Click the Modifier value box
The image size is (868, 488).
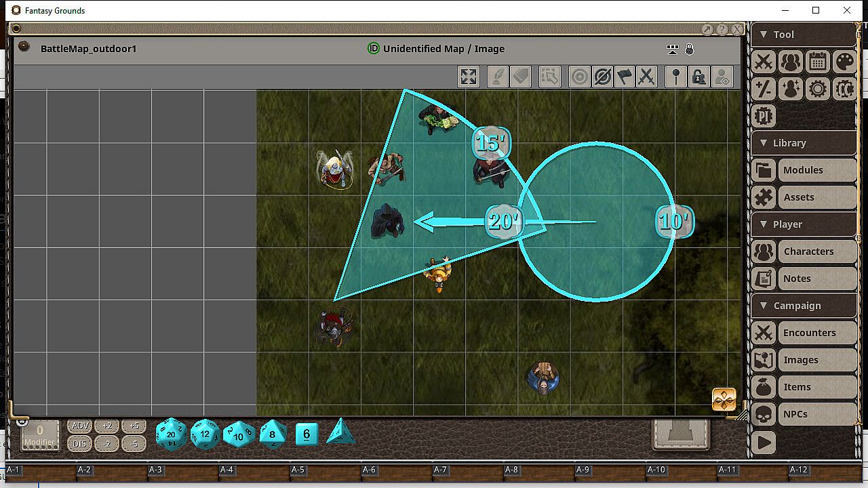coord(39,434)
